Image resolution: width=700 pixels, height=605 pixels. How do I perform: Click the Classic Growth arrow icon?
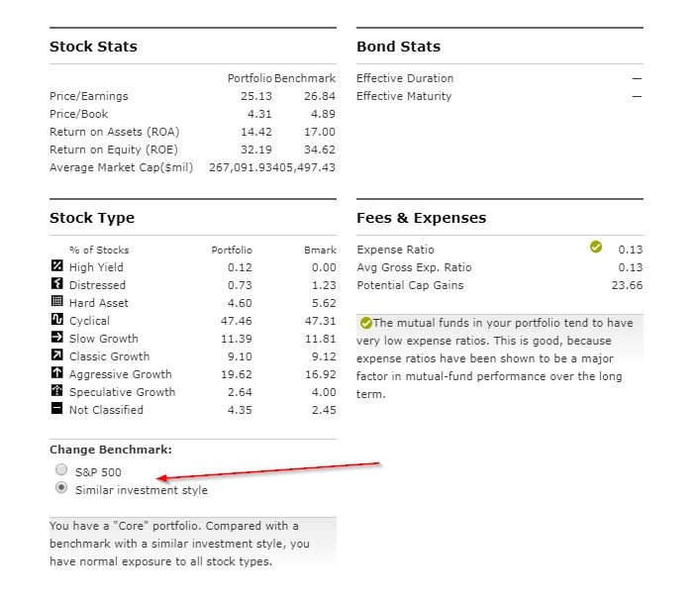tap(56, 355)
